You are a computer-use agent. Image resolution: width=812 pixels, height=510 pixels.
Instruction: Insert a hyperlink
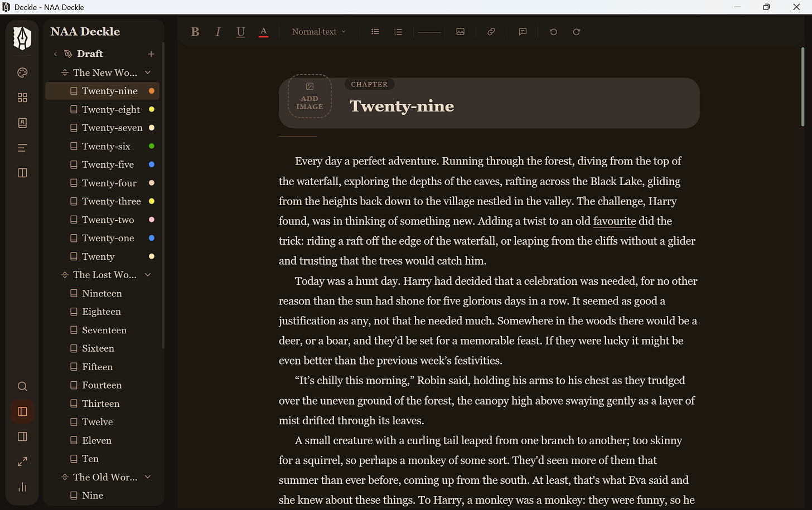point(491,32)
